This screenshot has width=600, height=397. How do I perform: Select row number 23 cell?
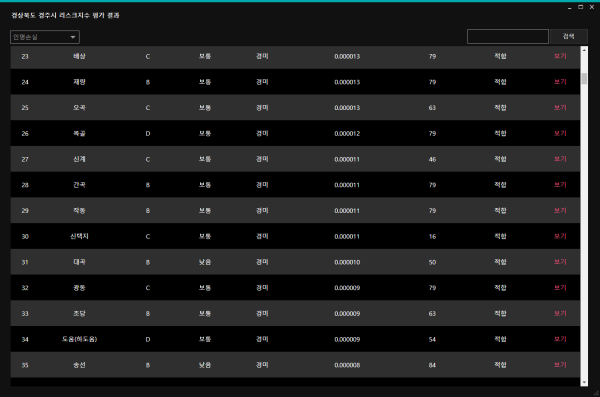click(x=25, y=56)
